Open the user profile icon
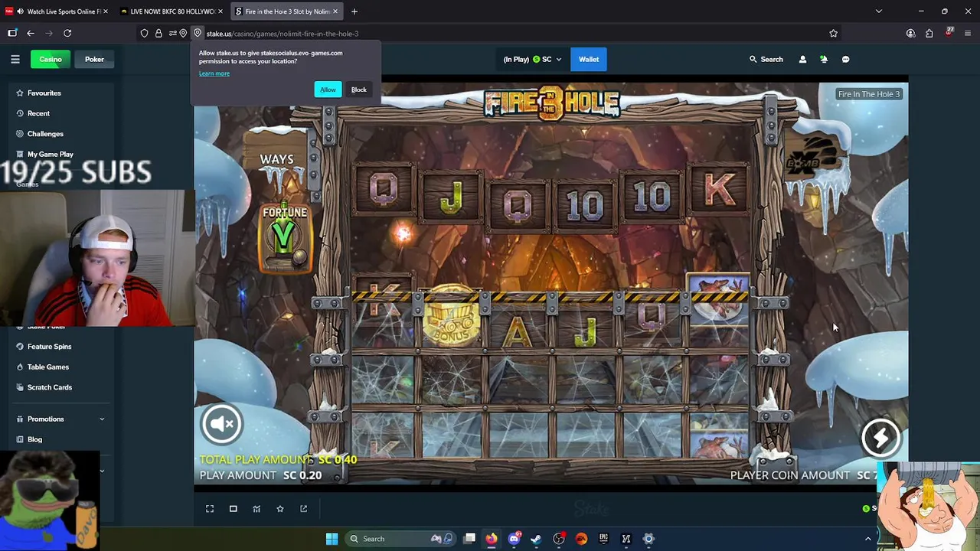The width and height of the screenshot is (980, 551). (802, 59)
